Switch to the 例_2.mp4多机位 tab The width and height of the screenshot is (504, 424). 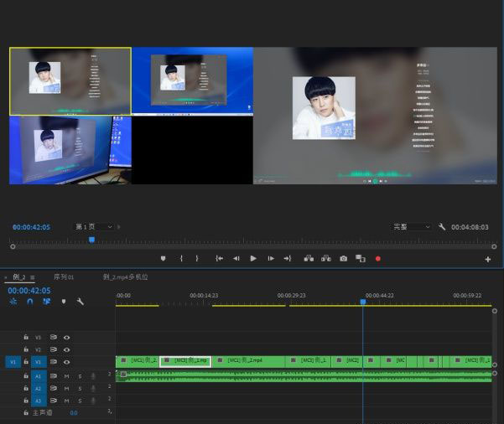click(x=125, y=277)
